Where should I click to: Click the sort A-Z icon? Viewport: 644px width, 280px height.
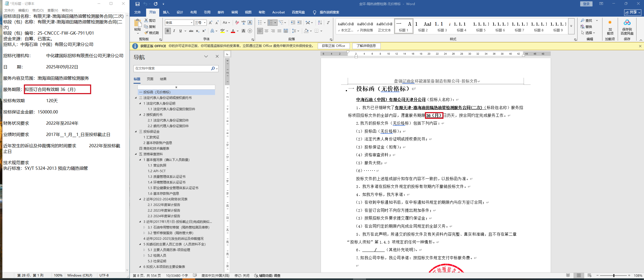click(x=320, y=23)
